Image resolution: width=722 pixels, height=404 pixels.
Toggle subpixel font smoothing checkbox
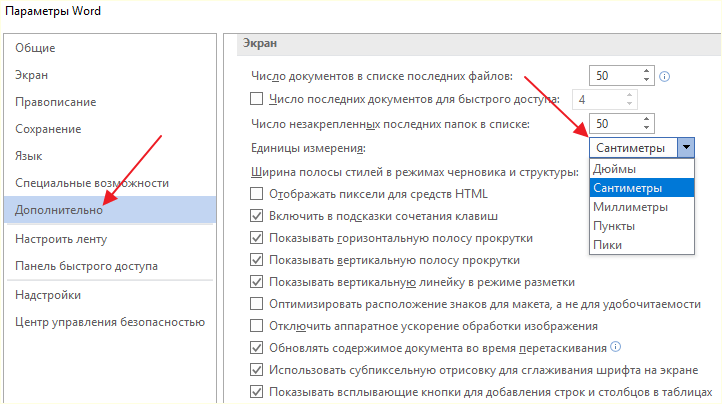coord(256,369)
